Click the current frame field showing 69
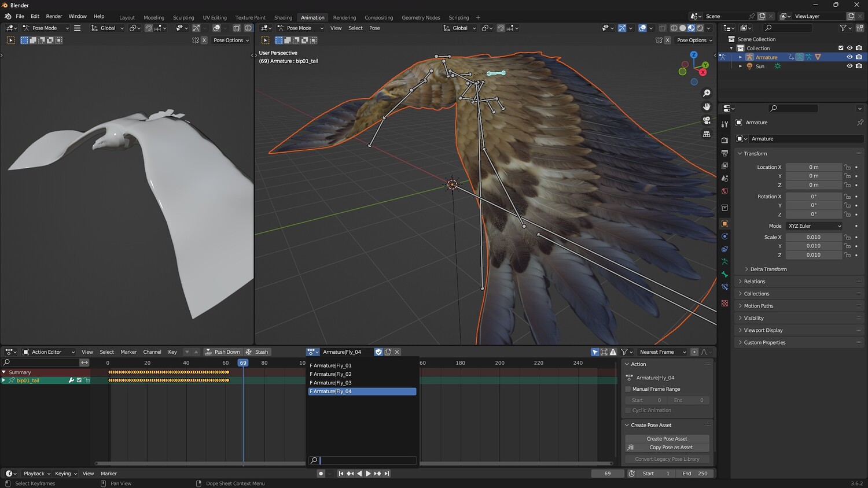Image resolution: width=868 pixels, height=488 pixels. pyautogui.click(x=607, y=474)
